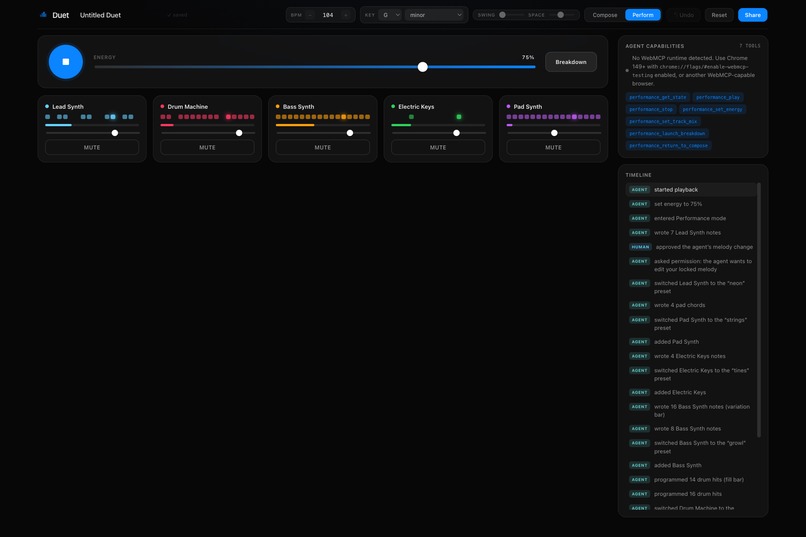
Task: Click the performance_set_energy tool chip
Action: click(x=712, y=109)
